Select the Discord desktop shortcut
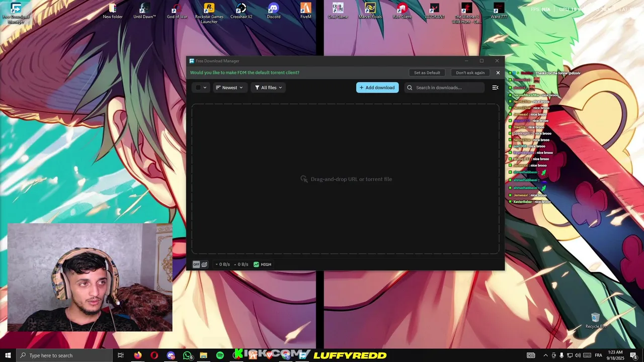644x362 pixels. pyautogui.click(x=274, y=11)
